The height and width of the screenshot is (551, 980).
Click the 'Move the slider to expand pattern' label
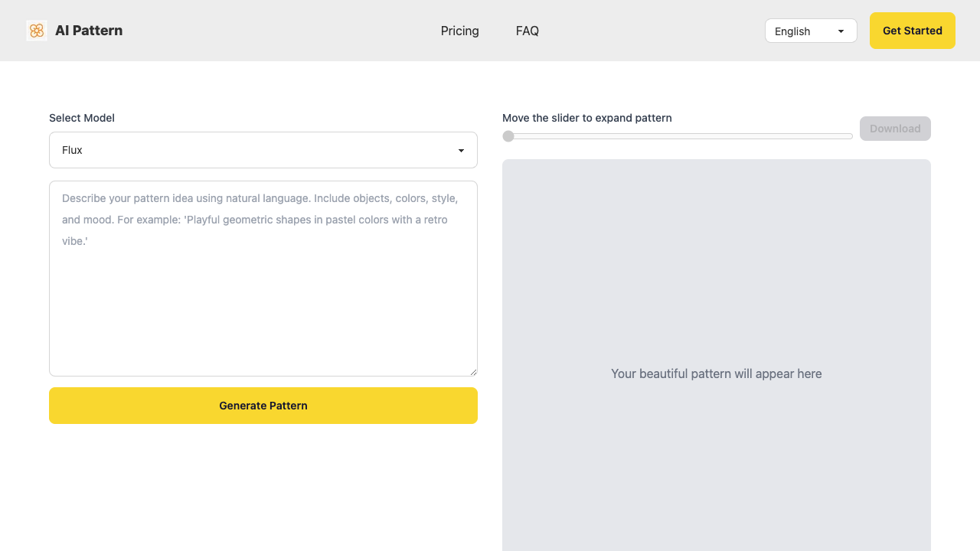click(587, 118)
